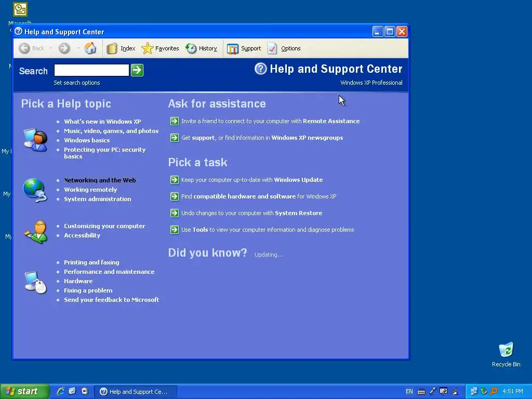Image resolution: width=532 pixels, height=399 pixels.
Task: Click the keyboard icon in language bar
Action: 421,392
